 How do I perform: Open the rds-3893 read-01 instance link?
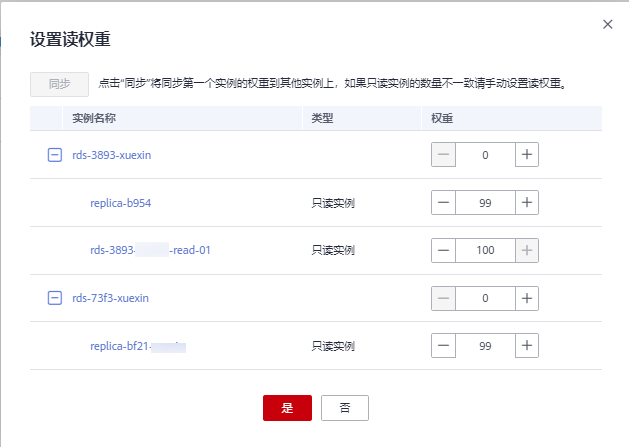pyautogui.click(x=150, y=250)
